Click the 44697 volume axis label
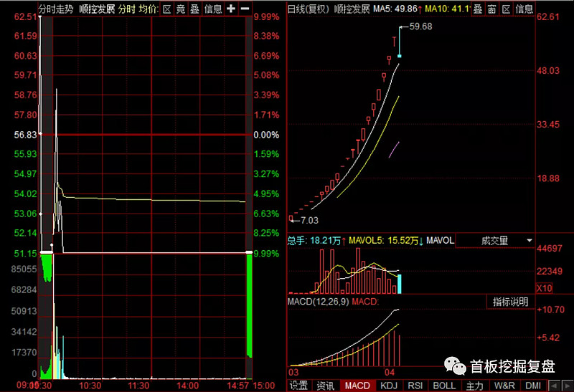The height and width of the screenshot is (392, 574). 549,249
